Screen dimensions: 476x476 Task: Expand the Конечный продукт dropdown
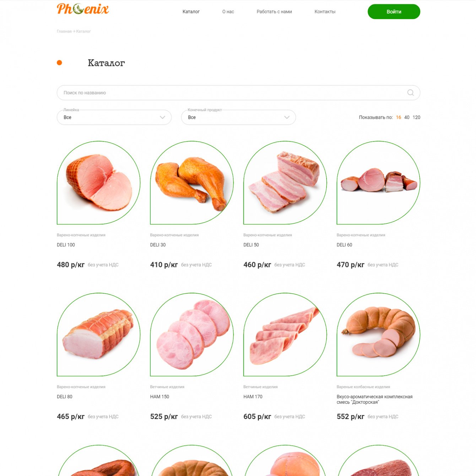coord(238,117)
